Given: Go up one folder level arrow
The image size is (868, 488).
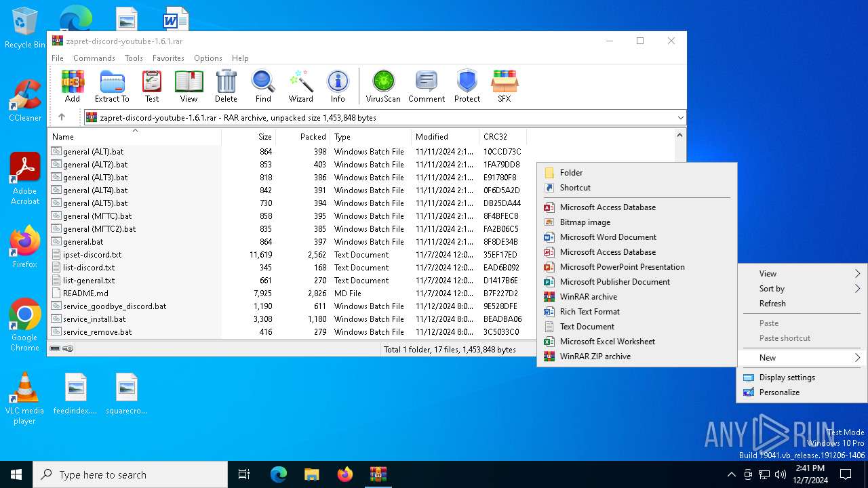Looking at the screenshot, I should [62, 117].
